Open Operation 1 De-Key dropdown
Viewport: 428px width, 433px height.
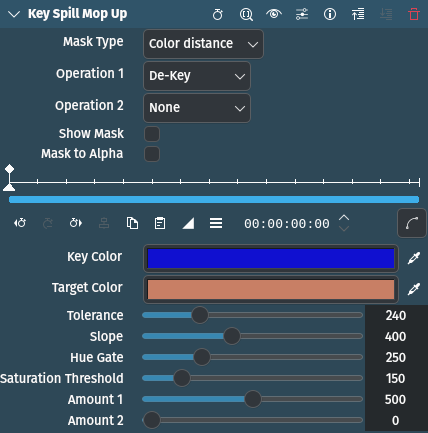click(x=197, y=76)
